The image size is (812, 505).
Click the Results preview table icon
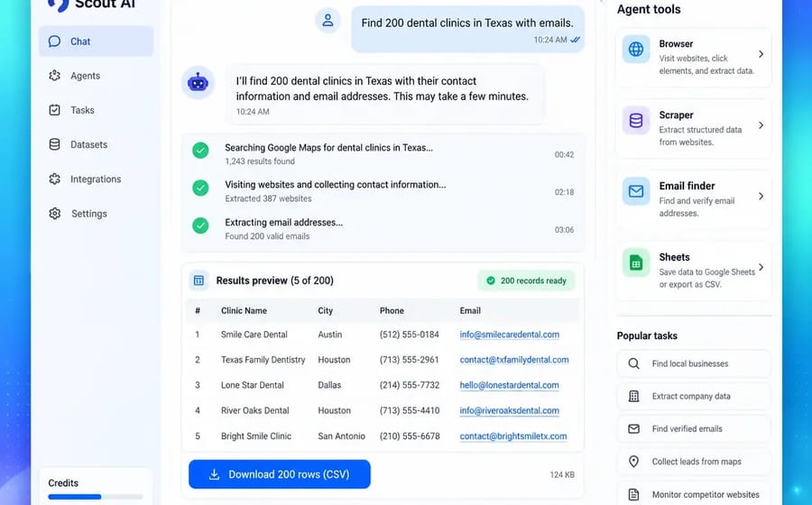tap(198, 280)
